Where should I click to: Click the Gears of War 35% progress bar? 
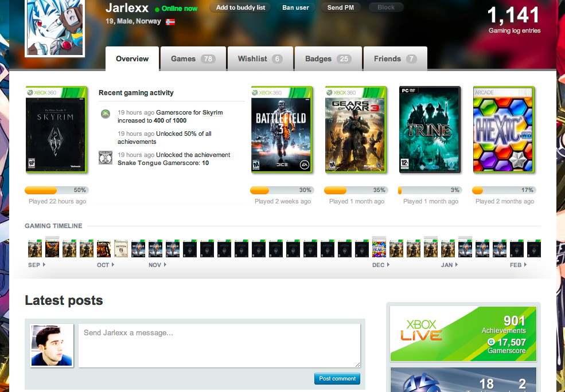tap(356, 190)
